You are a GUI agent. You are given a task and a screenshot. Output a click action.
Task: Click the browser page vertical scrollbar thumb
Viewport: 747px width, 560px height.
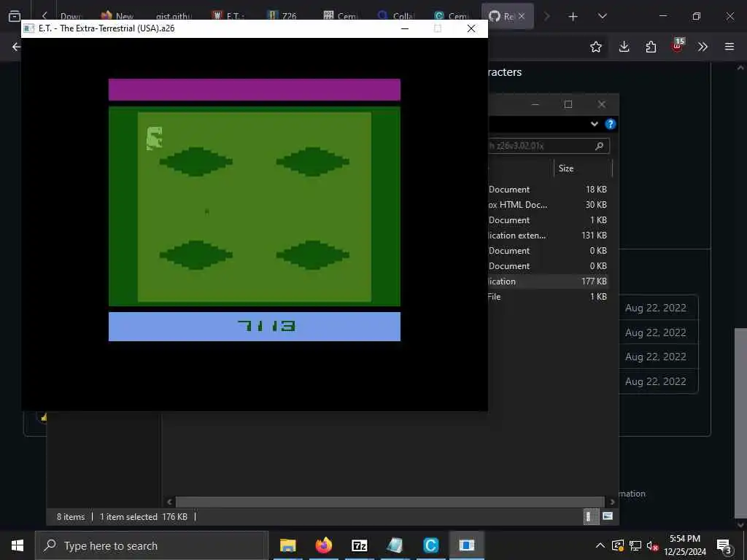[740, 424]
